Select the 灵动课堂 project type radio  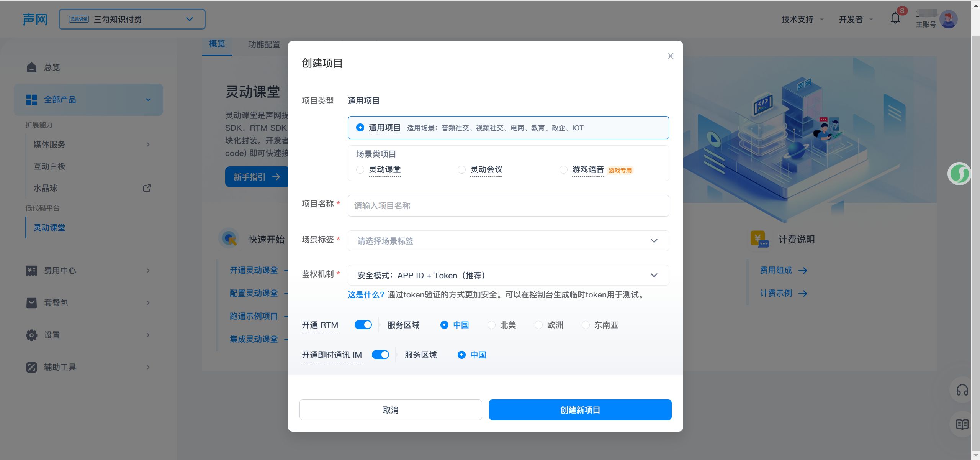360,169
